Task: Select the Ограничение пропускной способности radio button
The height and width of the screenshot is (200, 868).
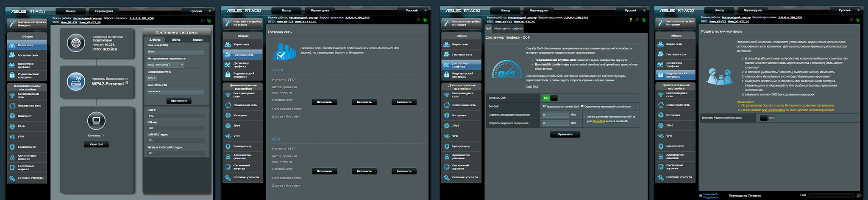Action: coord(582,106)
